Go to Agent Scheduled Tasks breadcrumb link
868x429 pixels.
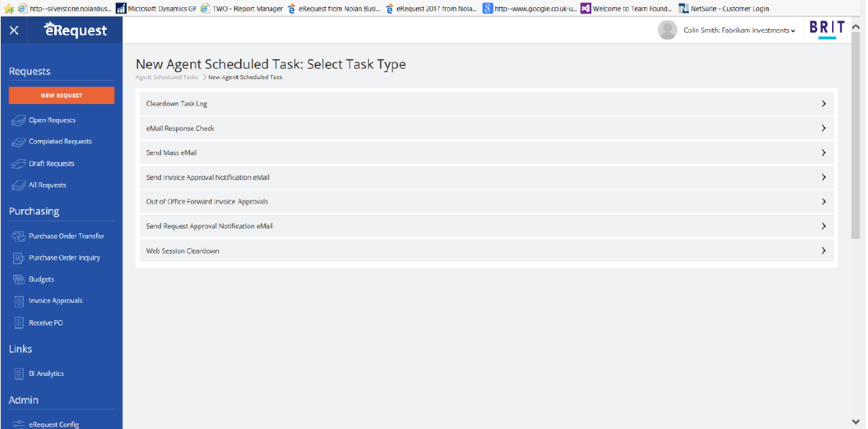pos(167,78)
